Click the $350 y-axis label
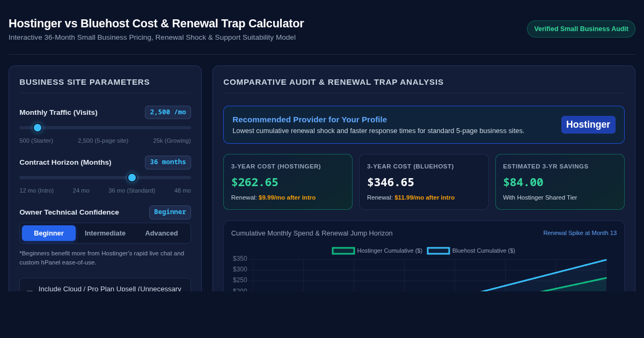Viewport: 644px width, 338px height. (x=240, y=259)
